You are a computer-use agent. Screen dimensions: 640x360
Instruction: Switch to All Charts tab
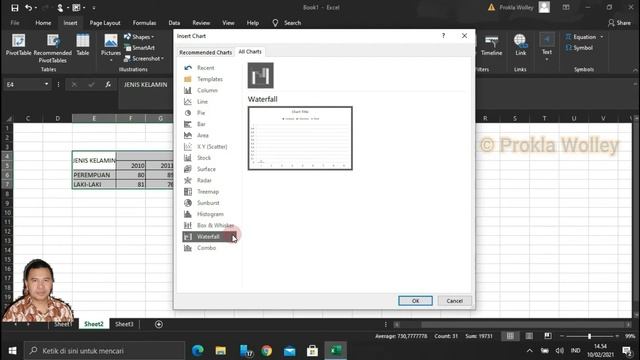(x=250, y=51)
